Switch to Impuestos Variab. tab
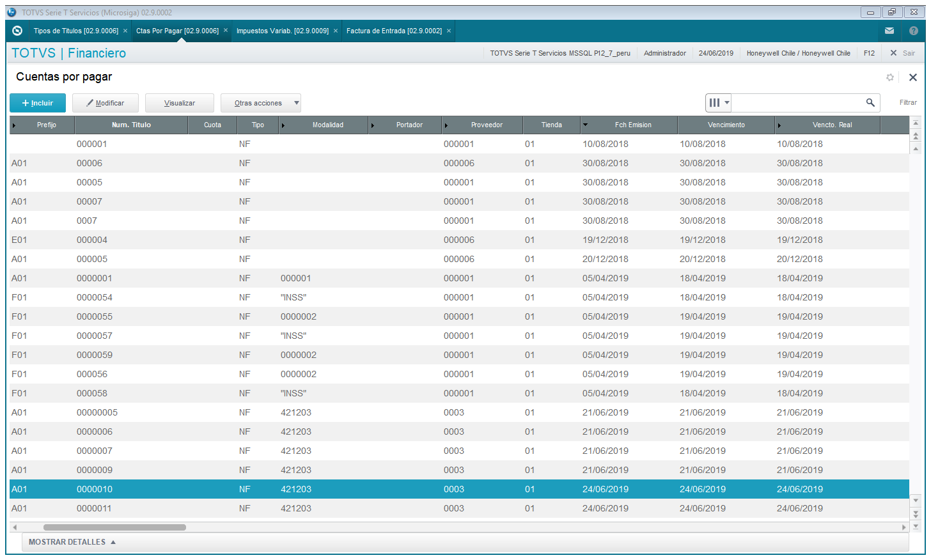The height and width of the screenshot is (560, 931). click(x=283, y=31)
